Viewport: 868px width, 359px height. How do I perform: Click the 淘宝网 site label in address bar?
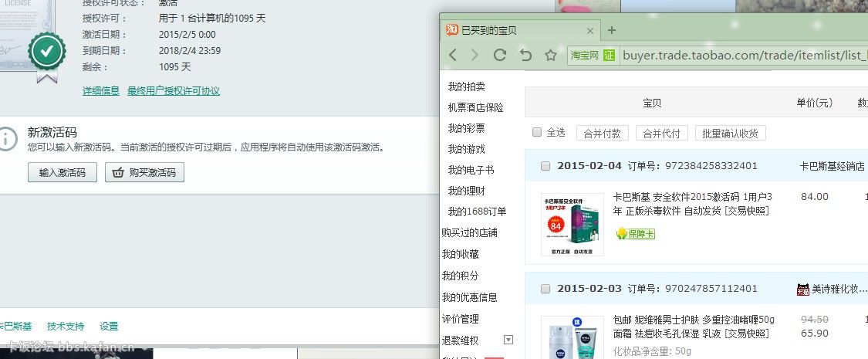(585, 56)
